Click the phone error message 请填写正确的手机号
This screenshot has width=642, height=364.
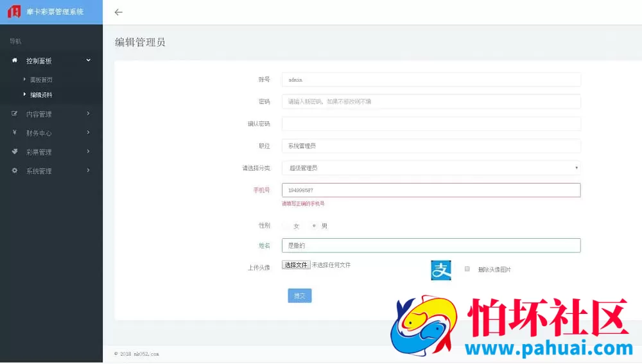coord(303,204)
